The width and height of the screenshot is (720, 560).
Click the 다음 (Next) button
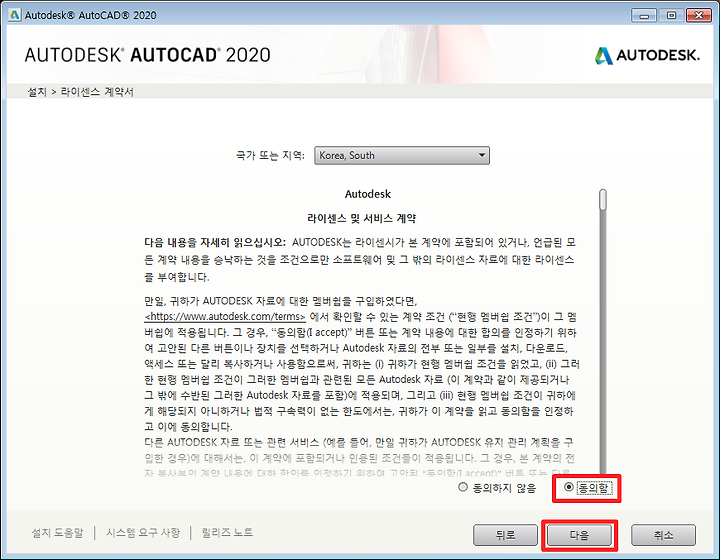(x=579, y=535)
